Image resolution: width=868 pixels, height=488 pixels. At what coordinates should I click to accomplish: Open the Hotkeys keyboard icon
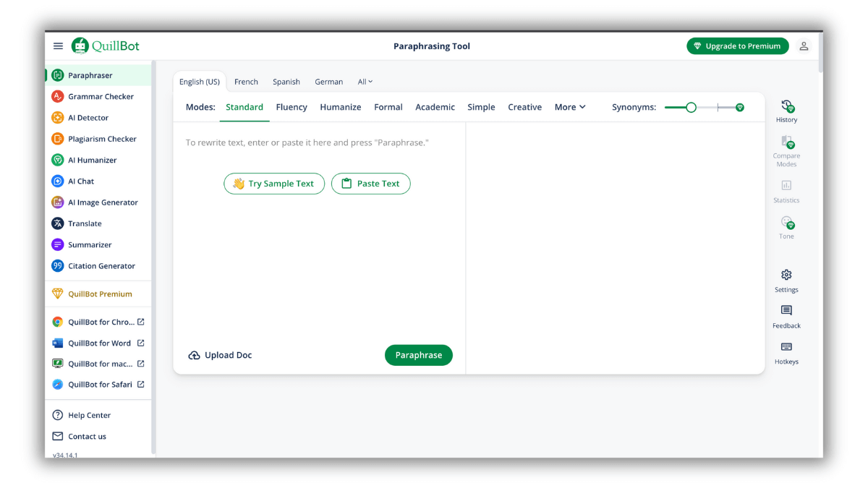(x=786, y=347)
